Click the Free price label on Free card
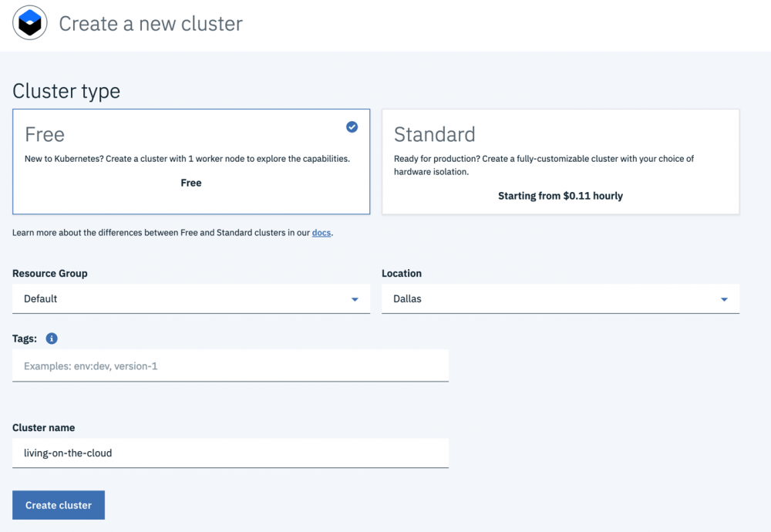This screenshot has height=532, width=771. click(x=191, y=183)
